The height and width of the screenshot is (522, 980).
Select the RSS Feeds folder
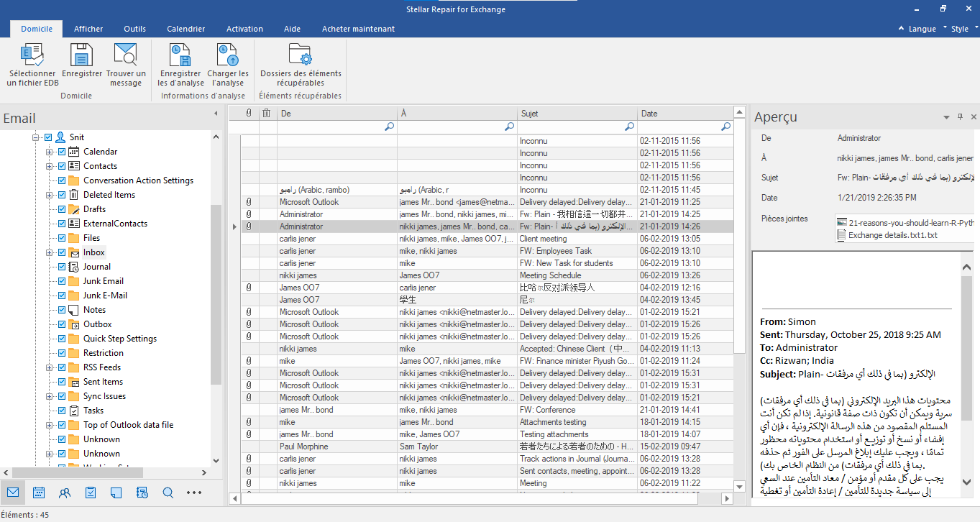tap(102, 367)
